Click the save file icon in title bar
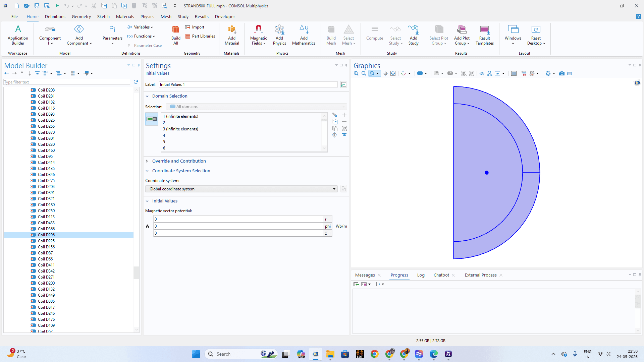644x362 pixels. pos(37,6)
